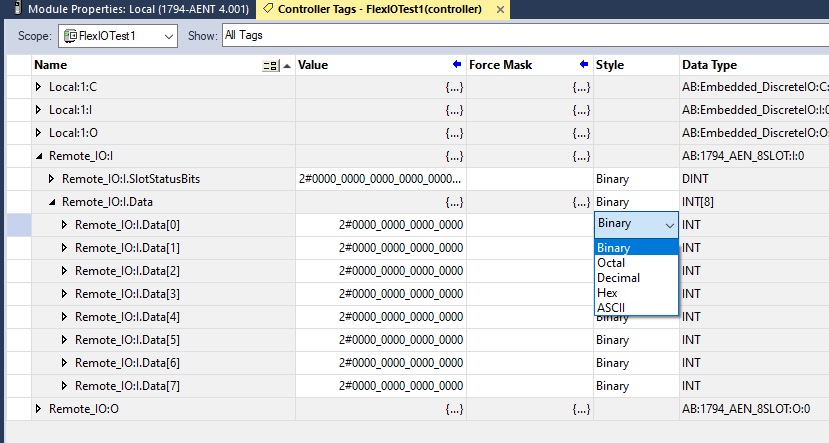Image resolution: width=829 pixels, height=443 pixels.
Task: Click INT[8] data type cell
Action: (x=754, y=202)
